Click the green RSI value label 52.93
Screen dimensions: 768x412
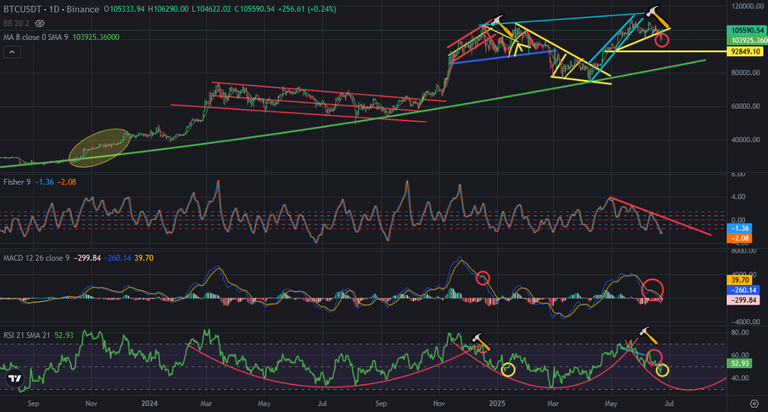click(x=740, y=364)
